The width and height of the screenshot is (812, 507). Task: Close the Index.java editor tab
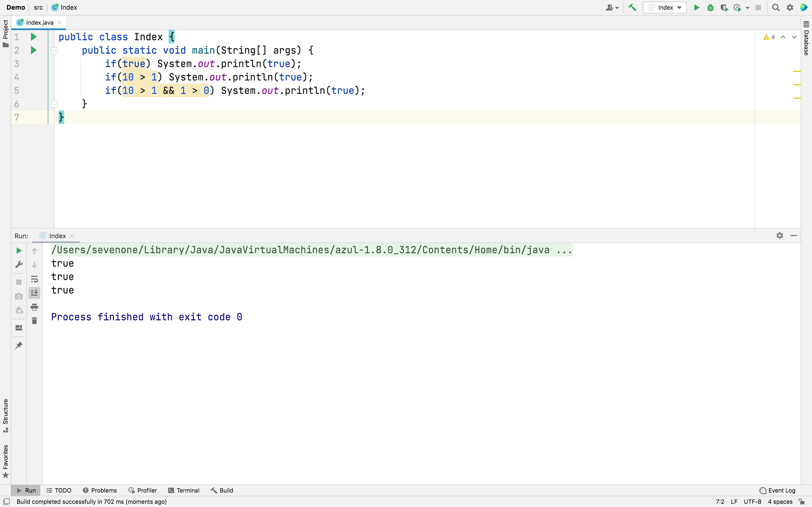[x=60, y=23]
